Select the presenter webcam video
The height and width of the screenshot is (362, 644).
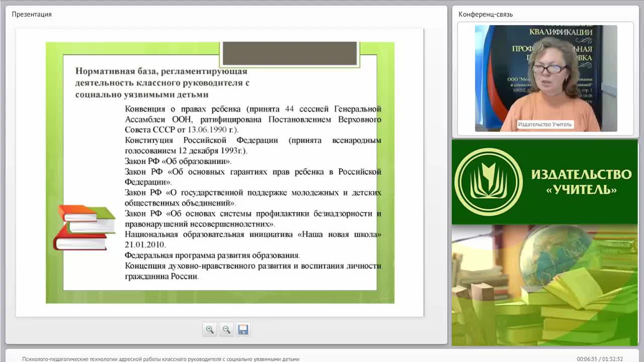(546, 78)
